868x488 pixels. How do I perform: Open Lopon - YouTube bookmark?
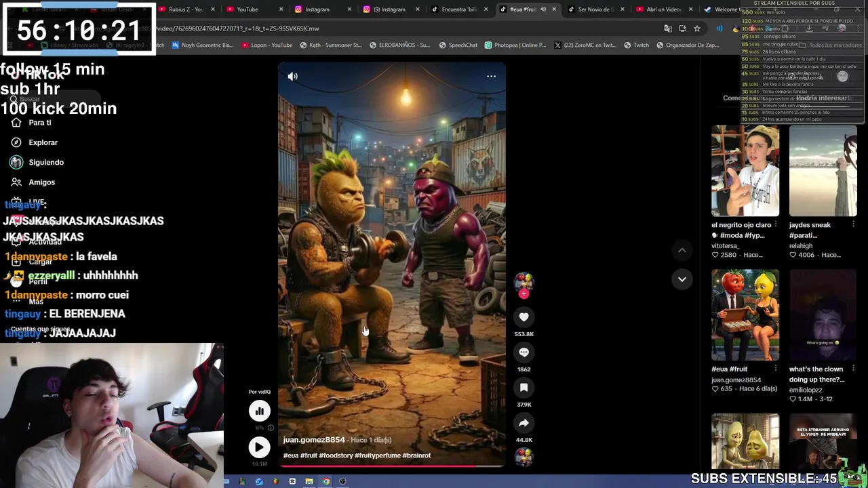pos(266,45)
